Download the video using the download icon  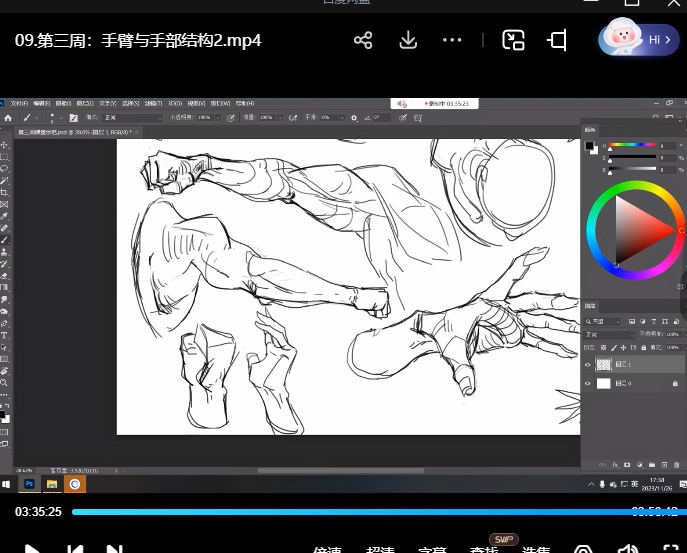(x=408, y=40)
